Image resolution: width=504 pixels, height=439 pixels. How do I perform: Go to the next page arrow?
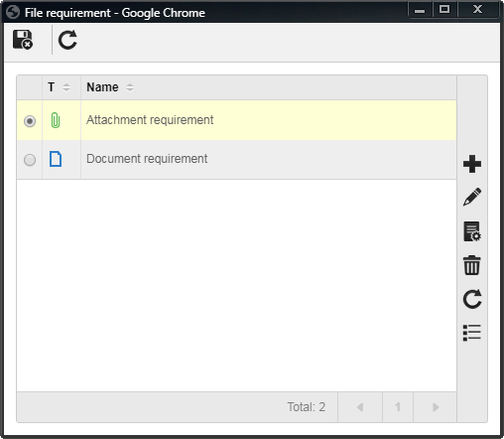[436, 407]
